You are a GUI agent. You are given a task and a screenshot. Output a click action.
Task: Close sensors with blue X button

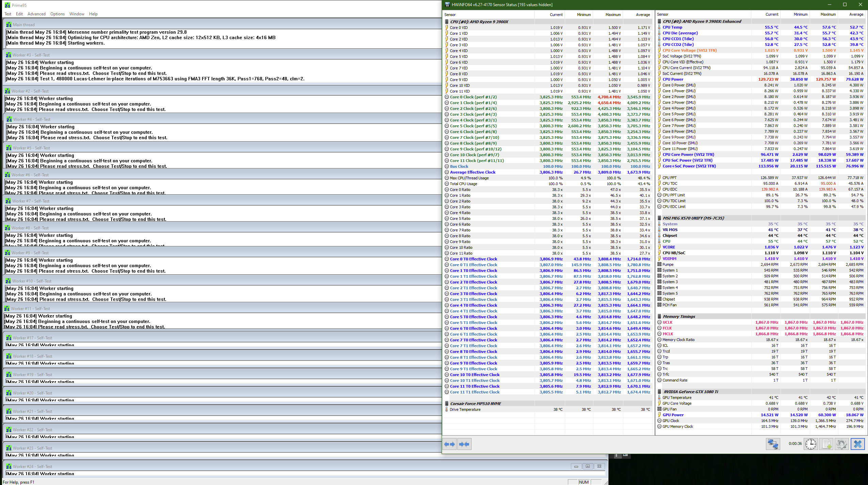pos(858,444)
